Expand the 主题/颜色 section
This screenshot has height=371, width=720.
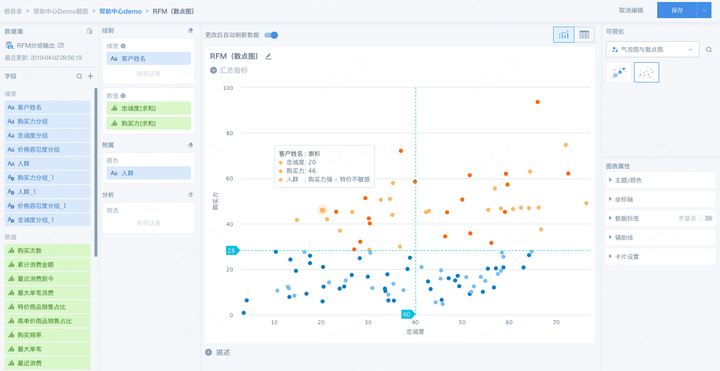pyautogui.click(x=659, y=180)
